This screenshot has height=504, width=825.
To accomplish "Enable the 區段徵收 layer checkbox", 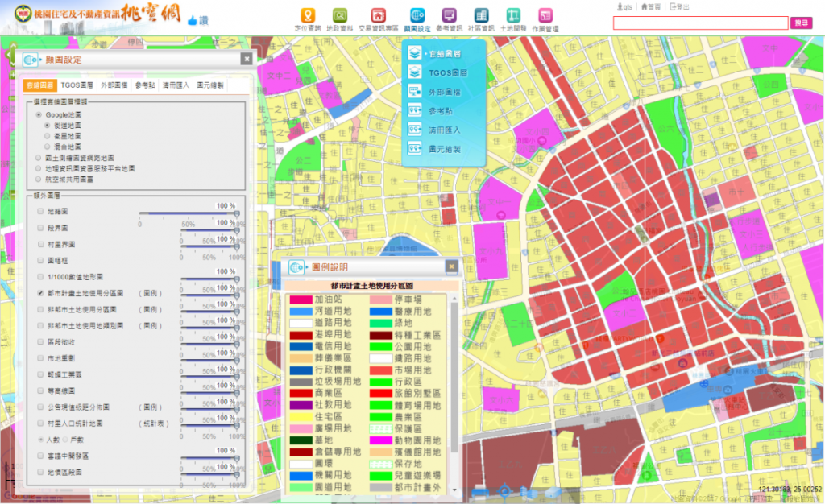I will [x=40, y=342].
